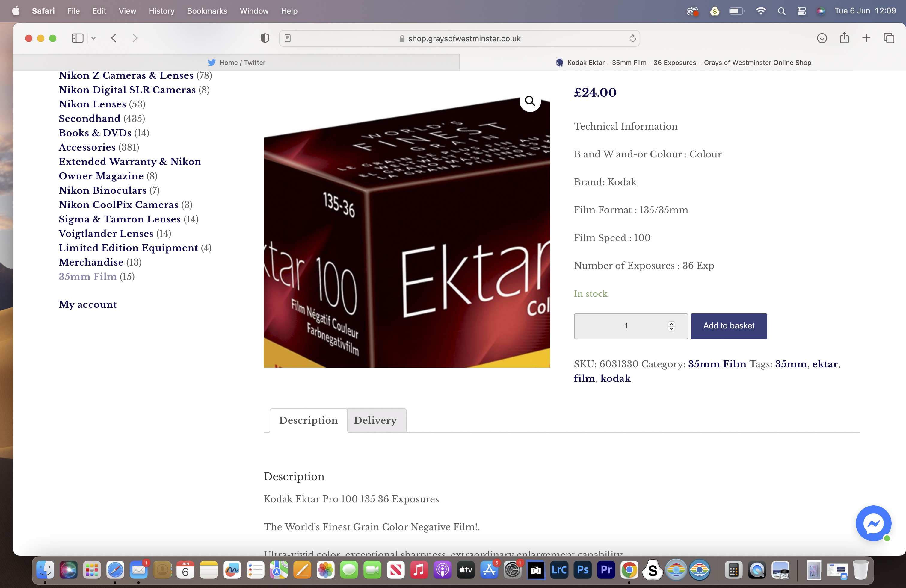Open Nikon Z Cameras & Lenses category

[x=126, y=75]
